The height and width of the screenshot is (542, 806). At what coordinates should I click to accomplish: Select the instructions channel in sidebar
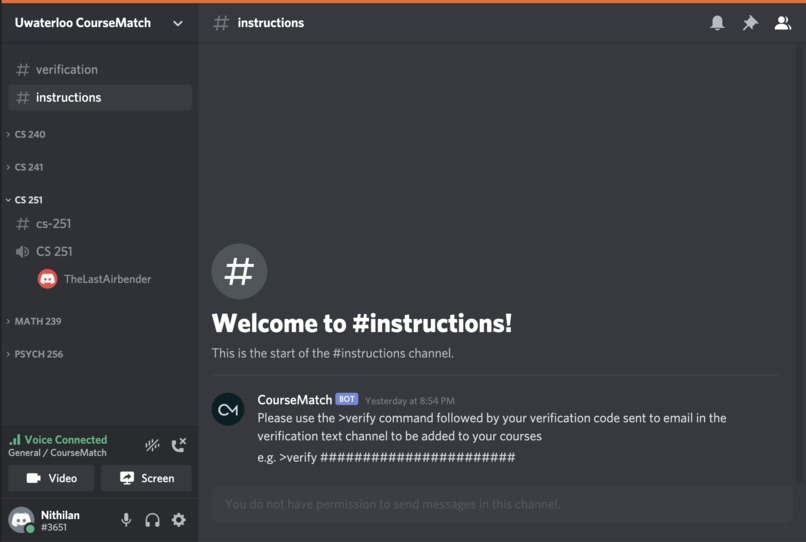click(100, 97)
